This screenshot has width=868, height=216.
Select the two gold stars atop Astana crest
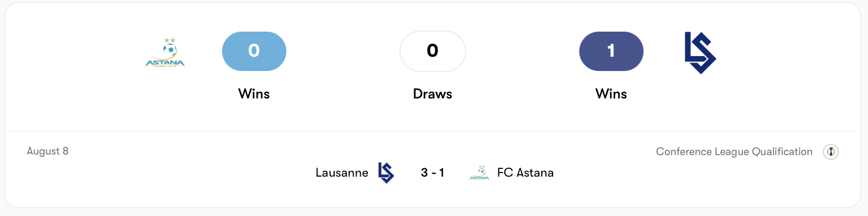pyautogui.click(x=170, y=41)
